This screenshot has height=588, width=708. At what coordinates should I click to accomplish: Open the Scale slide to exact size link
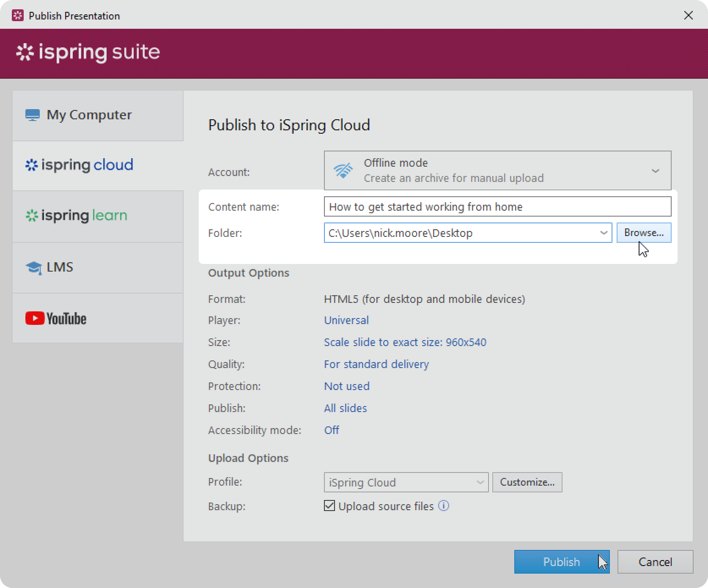point(405,342)
